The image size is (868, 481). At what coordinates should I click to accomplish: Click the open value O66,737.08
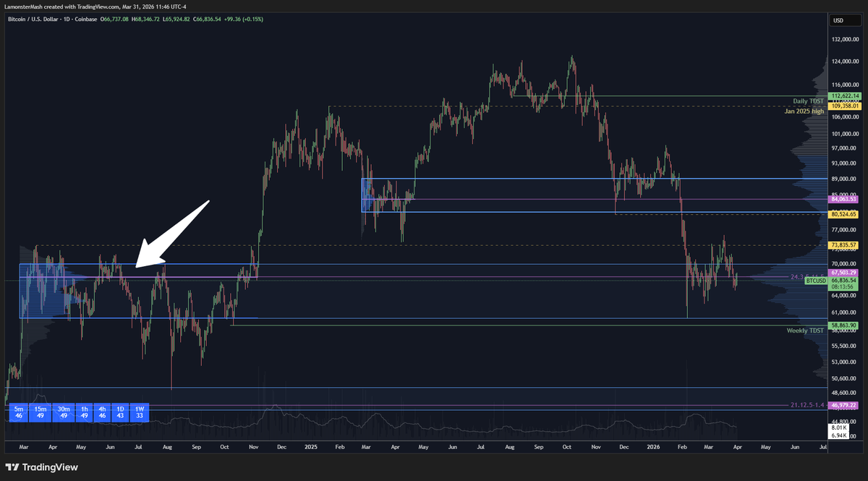[115, 19]
